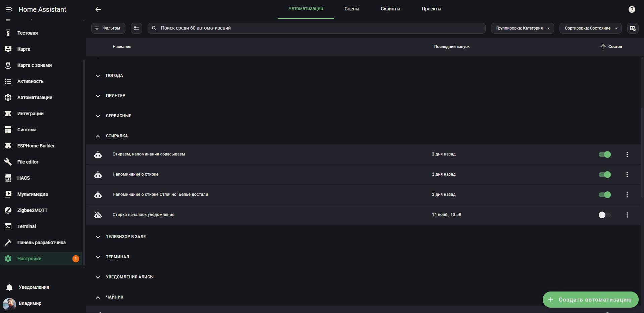
Task: Collapse the Home Assistant sidebar menu
Action: coord(9,9)
